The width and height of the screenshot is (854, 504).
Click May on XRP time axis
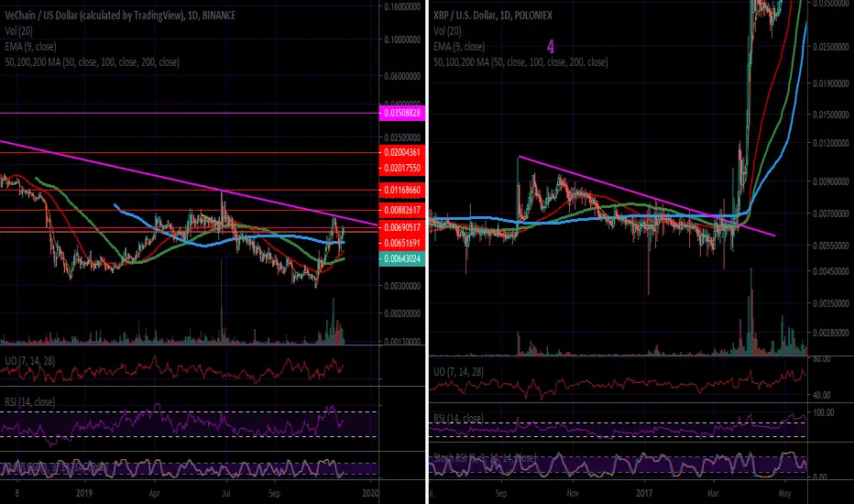click(x=785, y=493)
